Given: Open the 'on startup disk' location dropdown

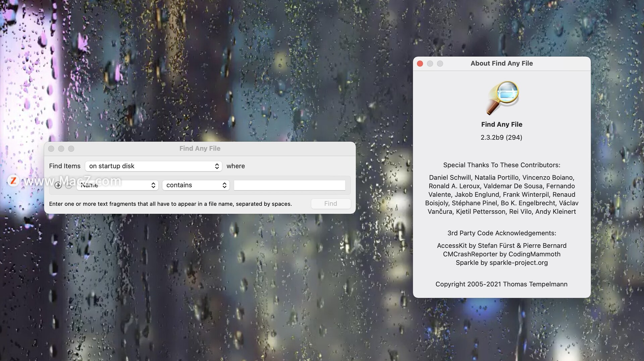Looking at the screenshot, I should tap(154, 166).
